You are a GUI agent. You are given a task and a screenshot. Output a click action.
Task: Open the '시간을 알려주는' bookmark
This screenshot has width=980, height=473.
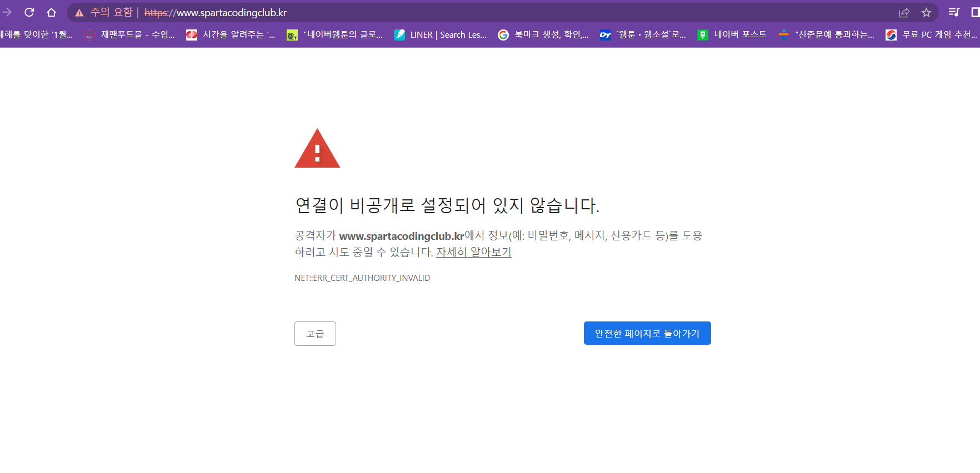pyautogui.click(x=231, y=34)
